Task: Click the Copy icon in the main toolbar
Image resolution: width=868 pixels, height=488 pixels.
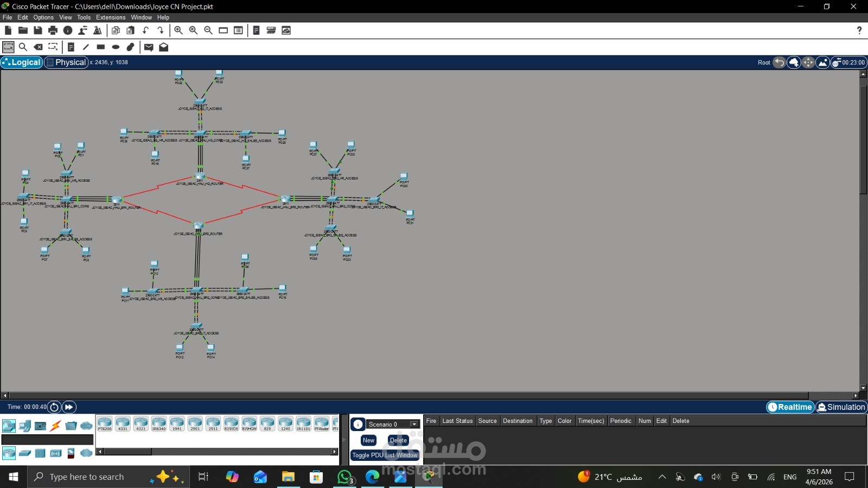Action: pyautogui.click(x=116, y=30)
